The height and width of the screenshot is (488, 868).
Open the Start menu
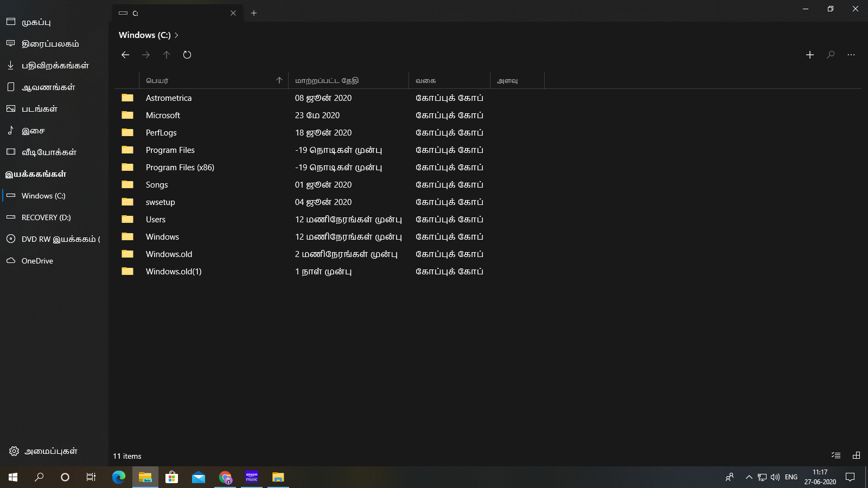(12, 478)
